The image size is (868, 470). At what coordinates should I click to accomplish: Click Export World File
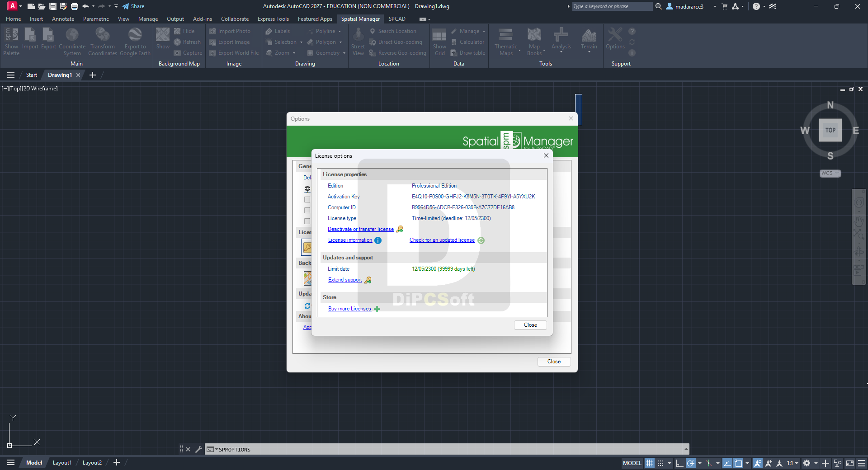tap(234, 53)
